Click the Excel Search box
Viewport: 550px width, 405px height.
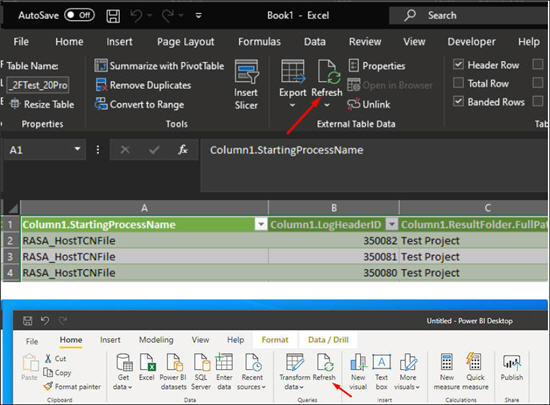469,15
